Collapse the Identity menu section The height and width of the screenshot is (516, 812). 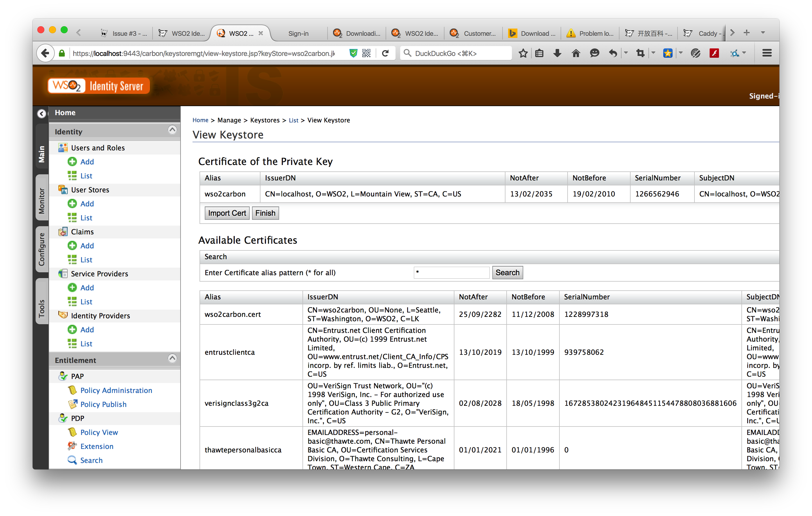[x=172, y=130]
